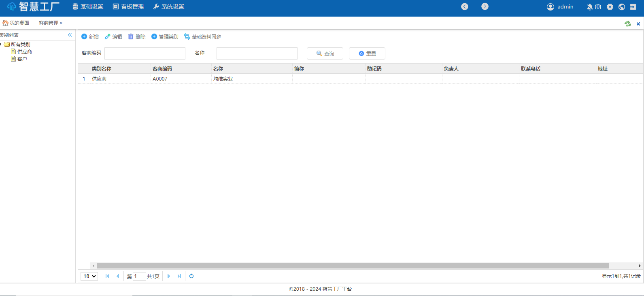Image resolution: width=644 pixels, height=296 pixels.
Task: Click the 删除 trash icon
Action: 131,36
